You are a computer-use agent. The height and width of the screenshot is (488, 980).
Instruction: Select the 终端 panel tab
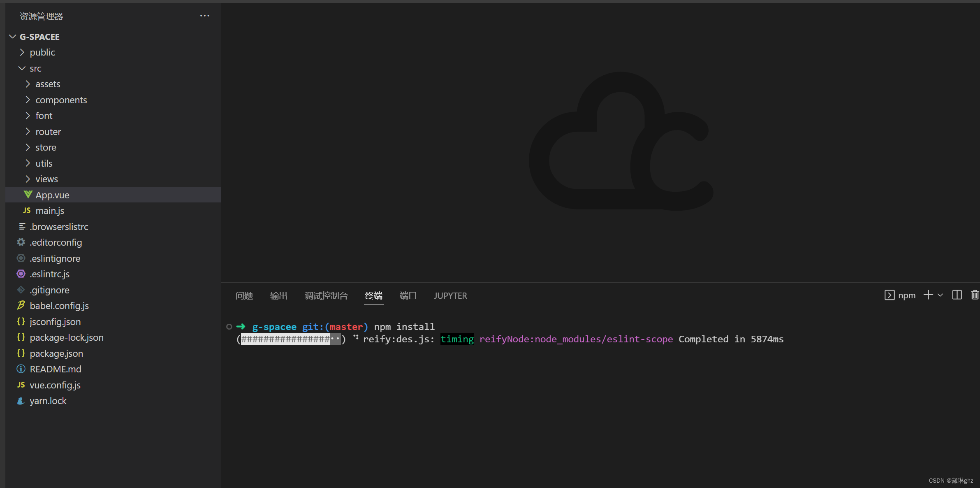(374, 295)
